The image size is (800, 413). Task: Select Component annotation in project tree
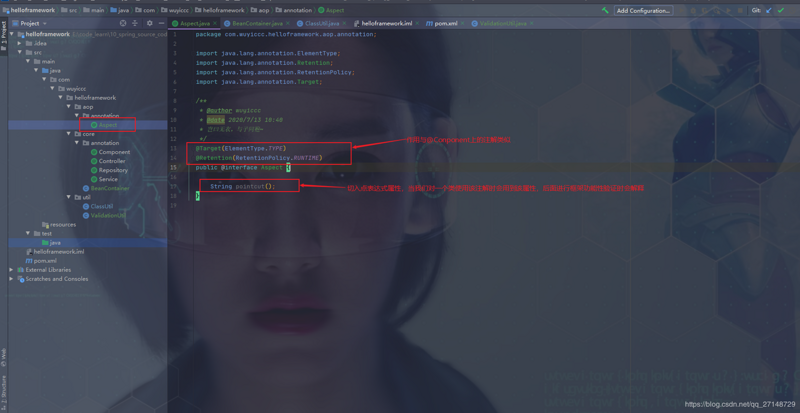(110, 152)
